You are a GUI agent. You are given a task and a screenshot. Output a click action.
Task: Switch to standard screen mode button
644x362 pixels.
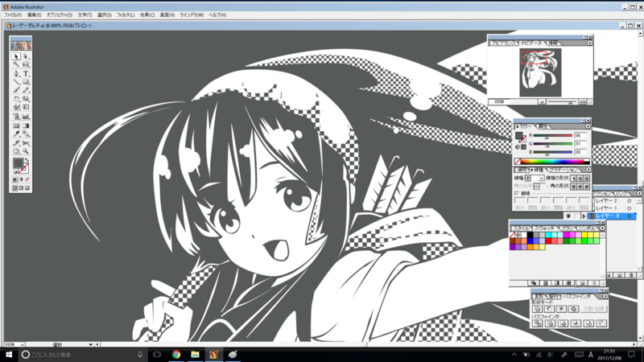(x=14, y=188)
